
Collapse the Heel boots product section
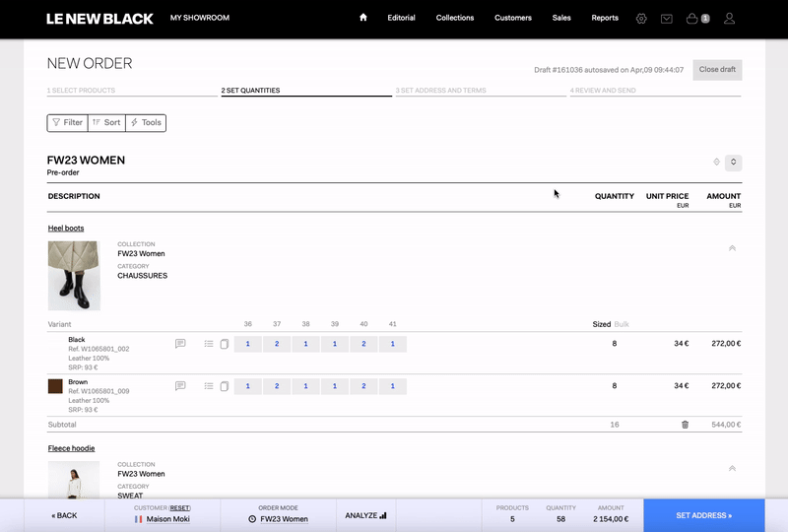click(732, 248)
